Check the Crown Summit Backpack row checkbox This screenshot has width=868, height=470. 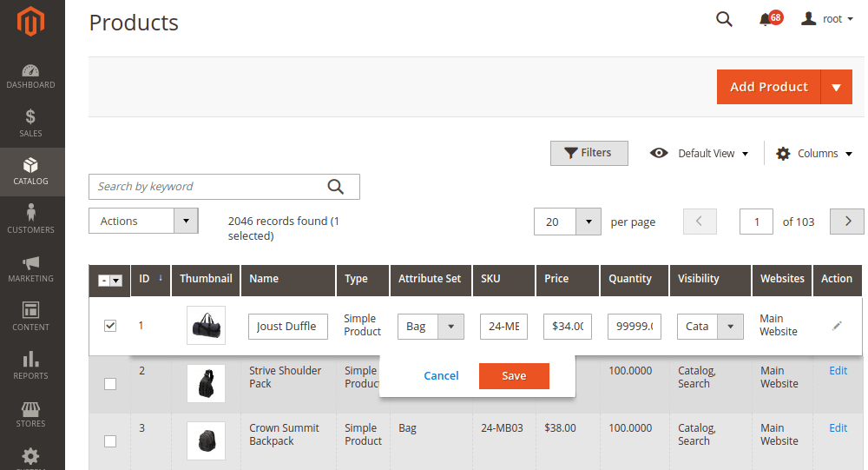pyautogui.click(x=110, y=441)
